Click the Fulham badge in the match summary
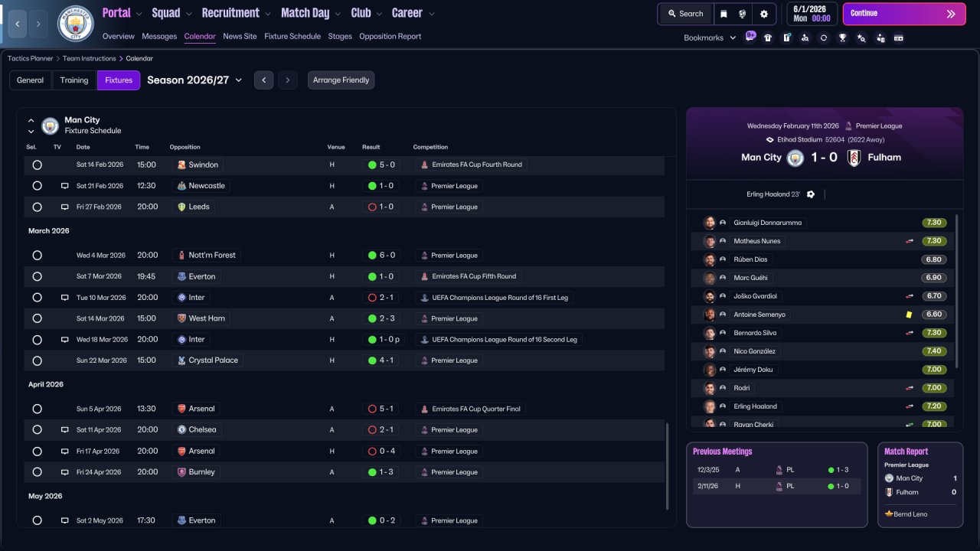 click(854, 158)
